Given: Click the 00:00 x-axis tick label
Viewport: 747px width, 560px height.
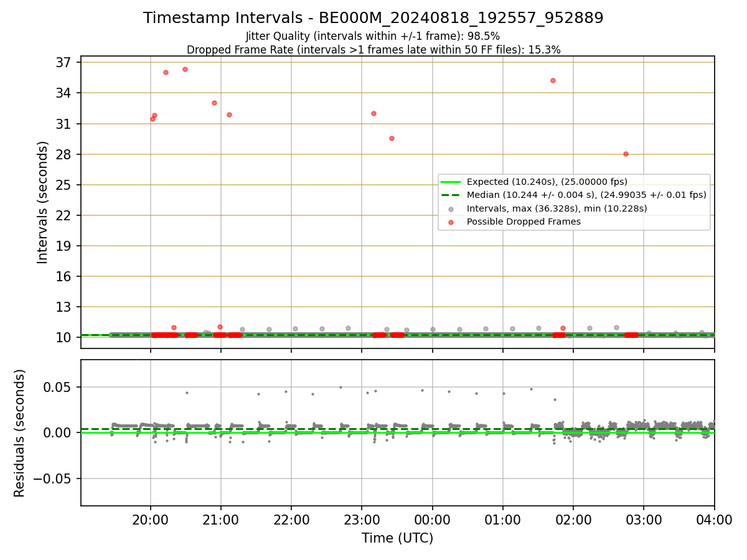Looking at the screenshot, I should pos(433,520).
